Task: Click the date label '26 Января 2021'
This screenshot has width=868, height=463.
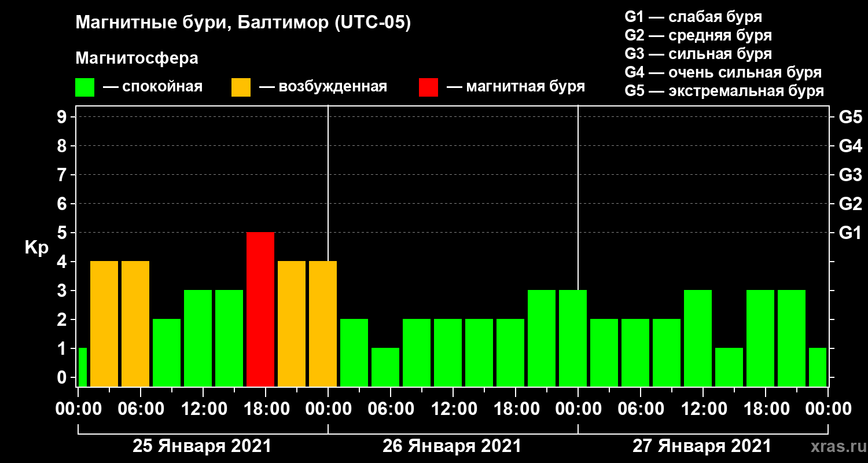Action: pos(452,446)
